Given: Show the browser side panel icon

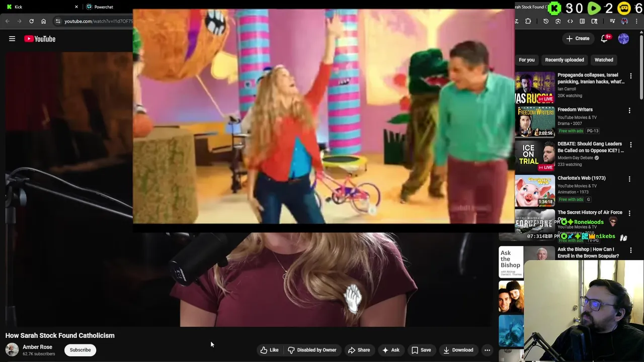Looking at the screenshot, I should coord(582,21).
